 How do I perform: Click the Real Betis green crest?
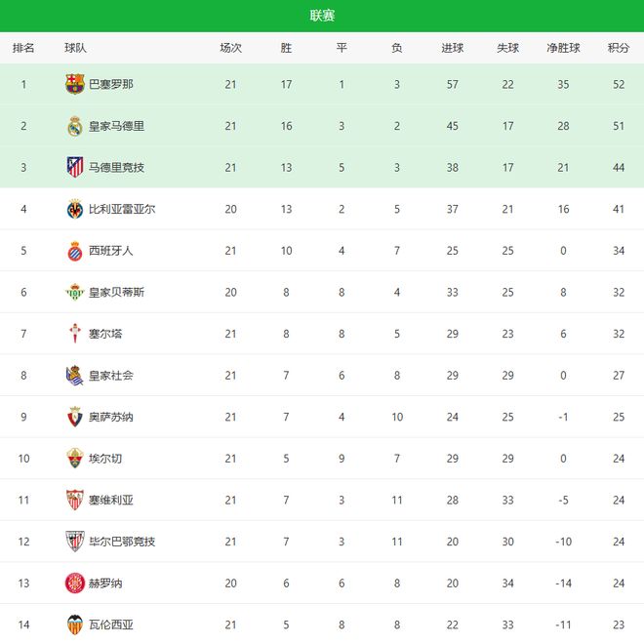[75, 292]
